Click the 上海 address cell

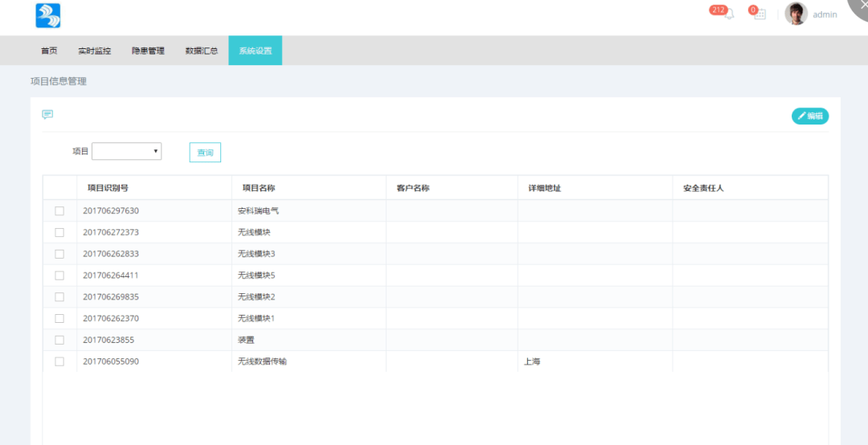[x=532, y=361]
